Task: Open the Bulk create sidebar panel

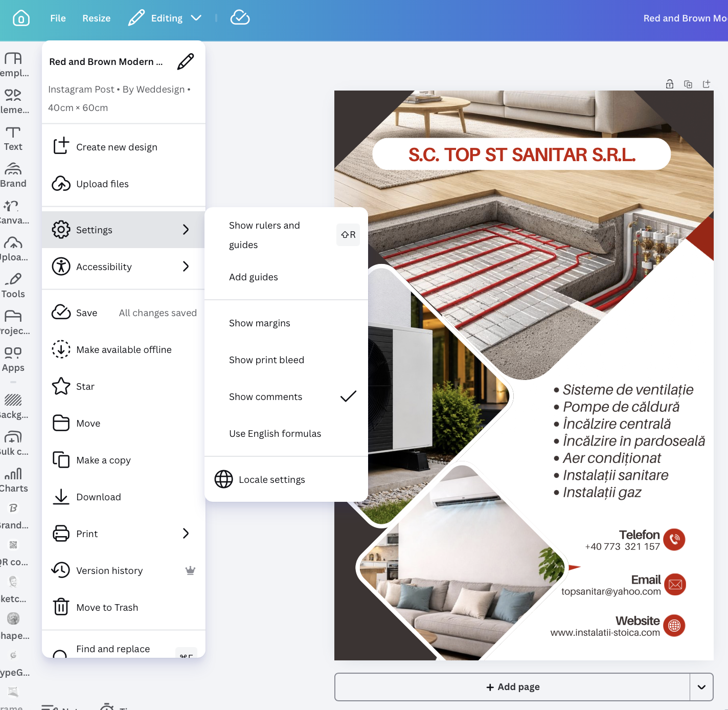Action: pyautogui.click(x=13, y=443)
